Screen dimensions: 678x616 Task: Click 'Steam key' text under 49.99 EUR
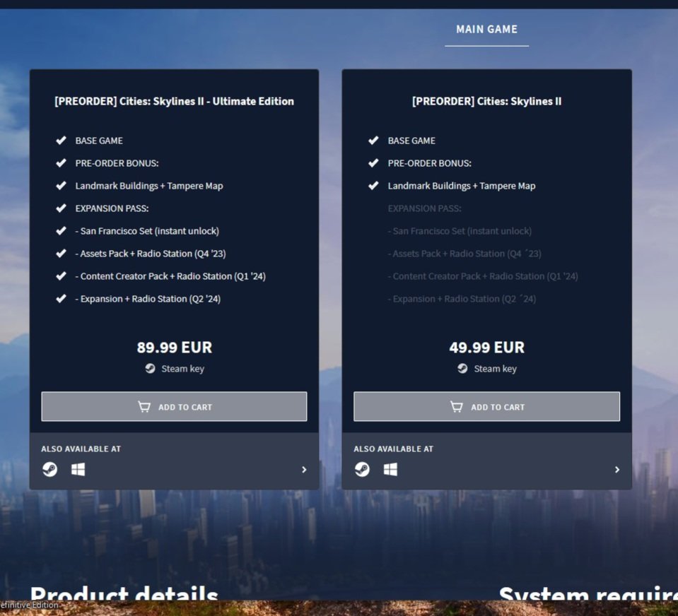[495, 369]
